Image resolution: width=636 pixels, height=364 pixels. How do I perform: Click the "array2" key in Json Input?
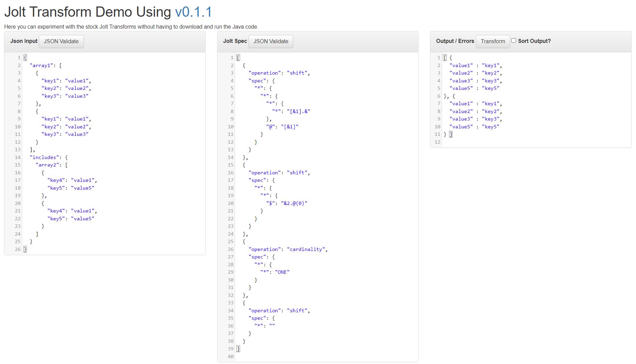click(x=47, y=165)
